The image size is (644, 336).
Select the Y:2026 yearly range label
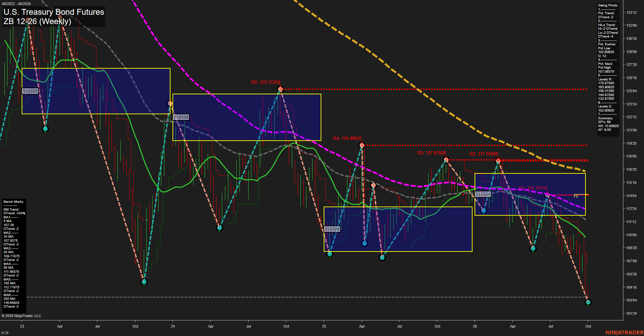coord(483,194)
